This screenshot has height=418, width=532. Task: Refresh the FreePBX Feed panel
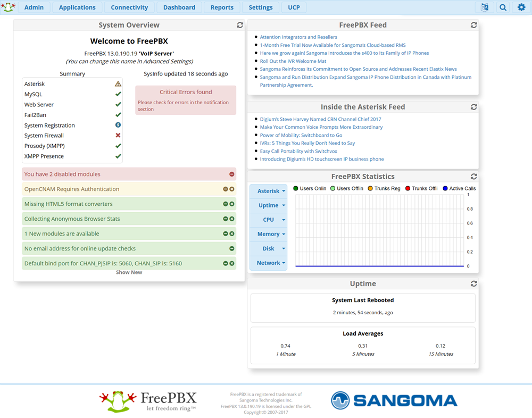pos(473,25)
